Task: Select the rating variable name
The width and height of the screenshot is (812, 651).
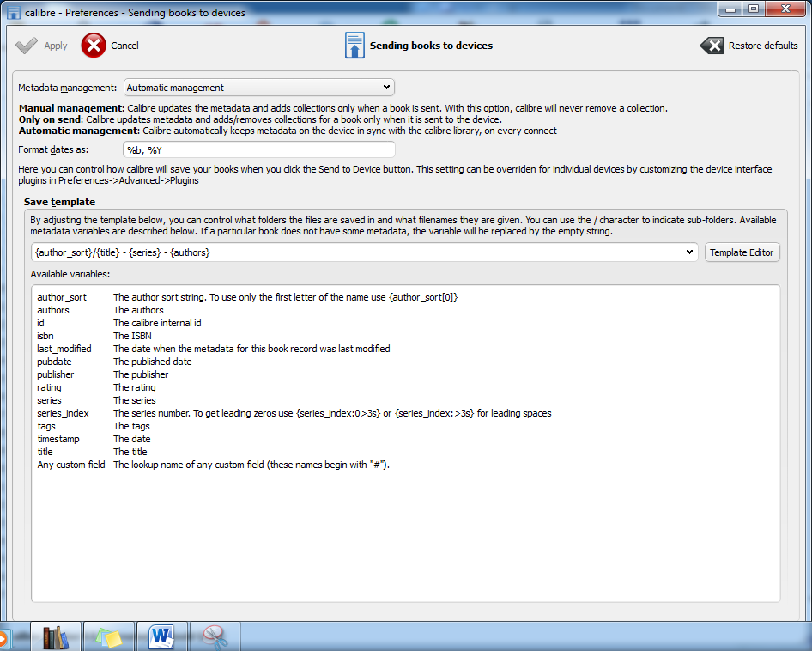Action: [x=49, y=387]
